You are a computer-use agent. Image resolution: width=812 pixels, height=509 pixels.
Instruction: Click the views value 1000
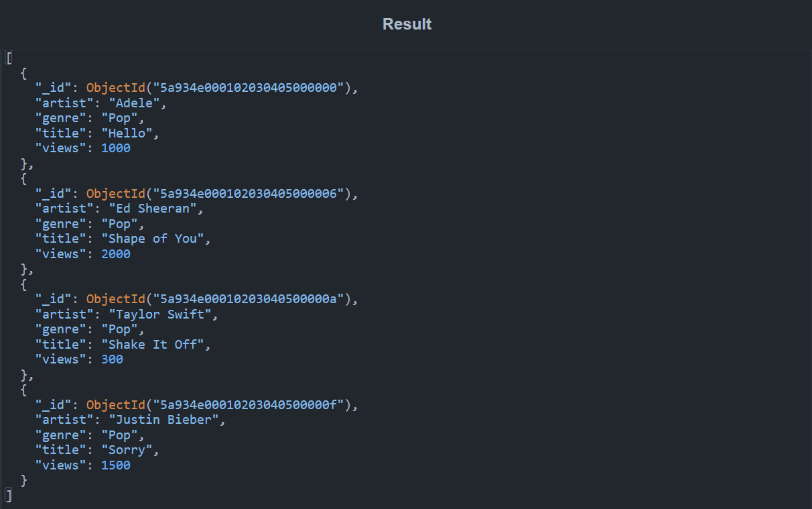[x=115, y=148]
